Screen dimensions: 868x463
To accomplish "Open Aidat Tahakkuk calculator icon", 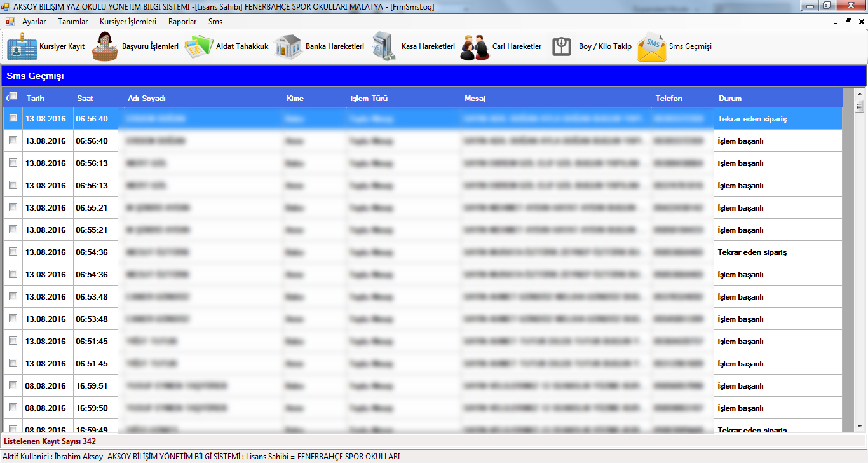I will pyautogui.click(x=199, y=46).
